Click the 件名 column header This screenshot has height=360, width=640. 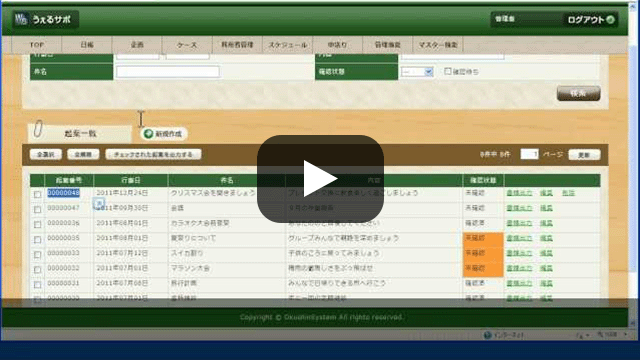click(x=227, y=180)
